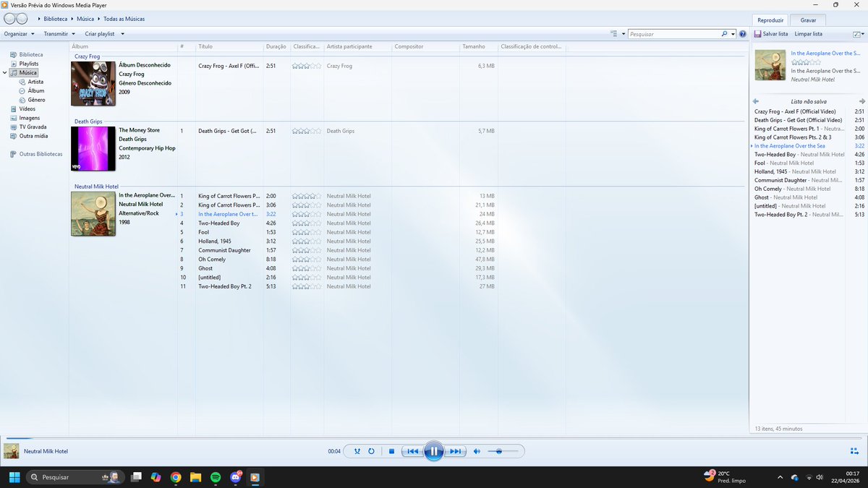Click Aeroplane album art in library
The image size is (868, 488).
pyautogui.click(x=93, y=214)
